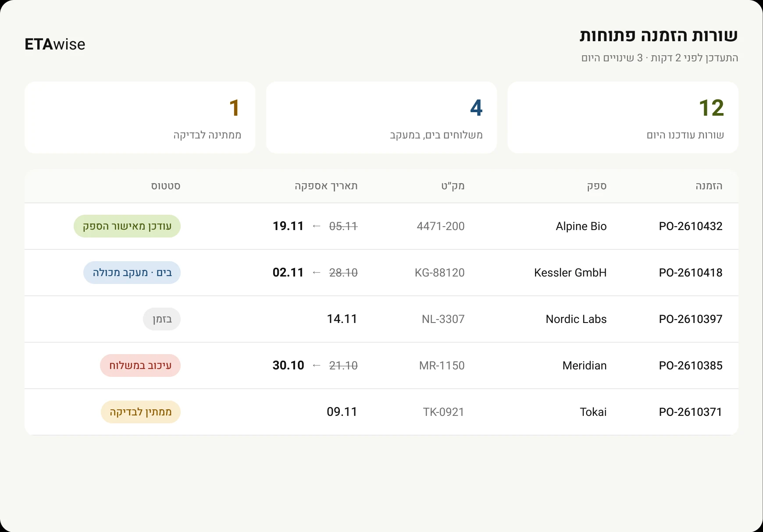Open order PO-2610385

(691, 365)
